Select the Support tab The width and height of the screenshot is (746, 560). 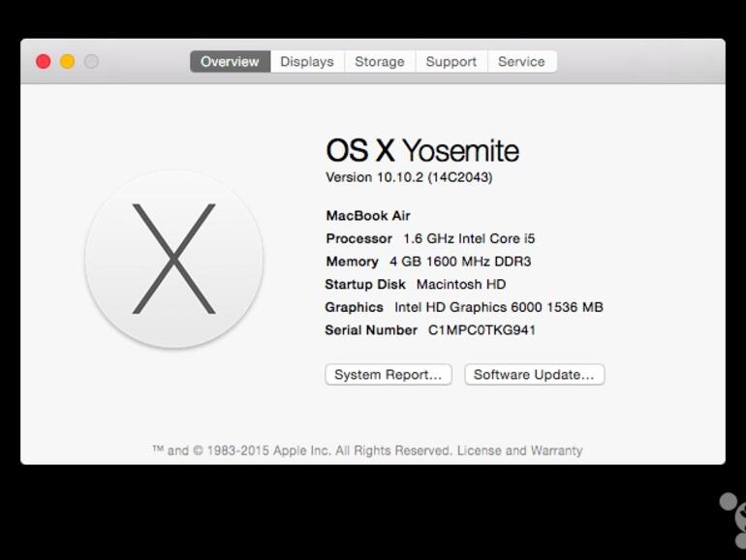[x=451, y=62]
